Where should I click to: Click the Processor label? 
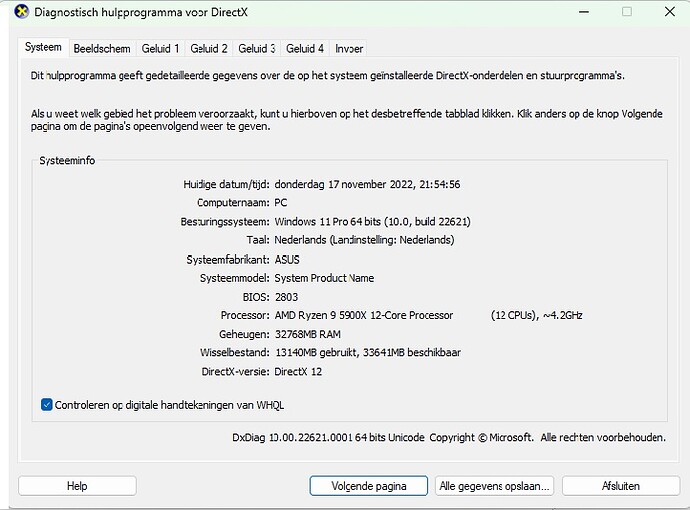pyautogui.click(x=245, y=316)
